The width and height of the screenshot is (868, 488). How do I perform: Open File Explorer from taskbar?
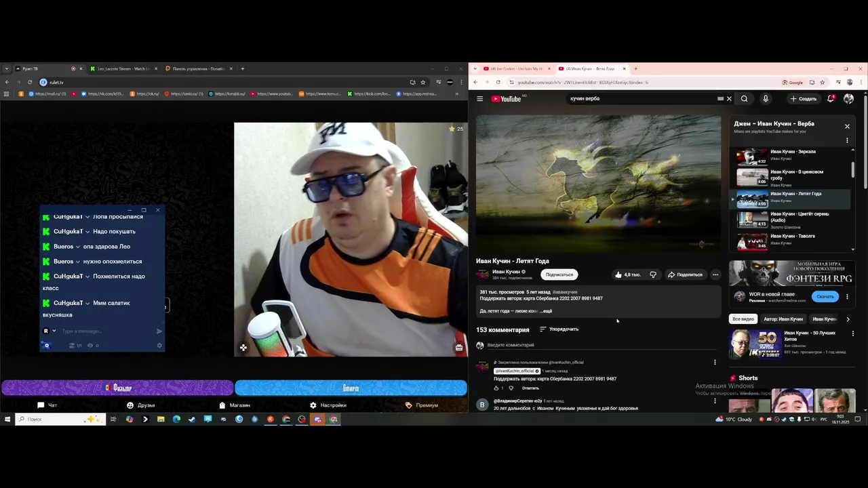click(x=161, y=420)
